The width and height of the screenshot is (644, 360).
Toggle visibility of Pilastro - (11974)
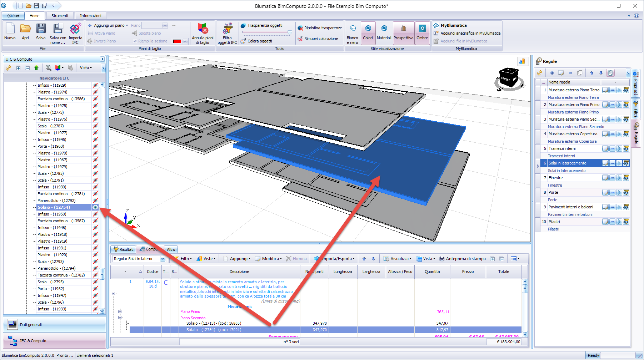[x=95, y=92]
